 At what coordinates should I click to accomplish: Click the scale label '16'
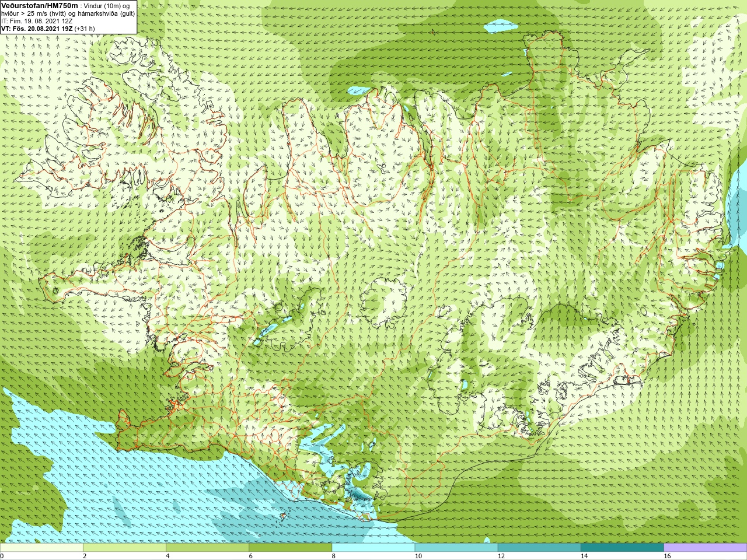pos(667,556)
